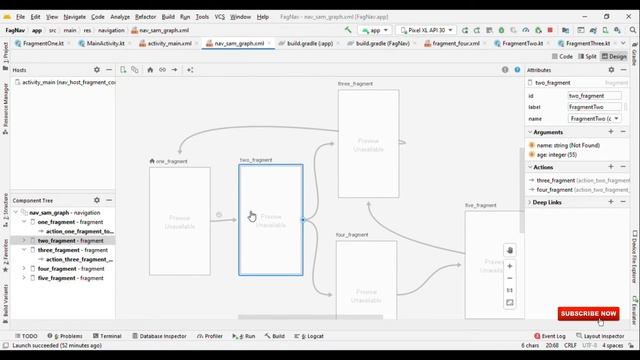The height and width of the screenshot is (360, 640).
Task: Add a new argument with plus
Action: [611, 132]
